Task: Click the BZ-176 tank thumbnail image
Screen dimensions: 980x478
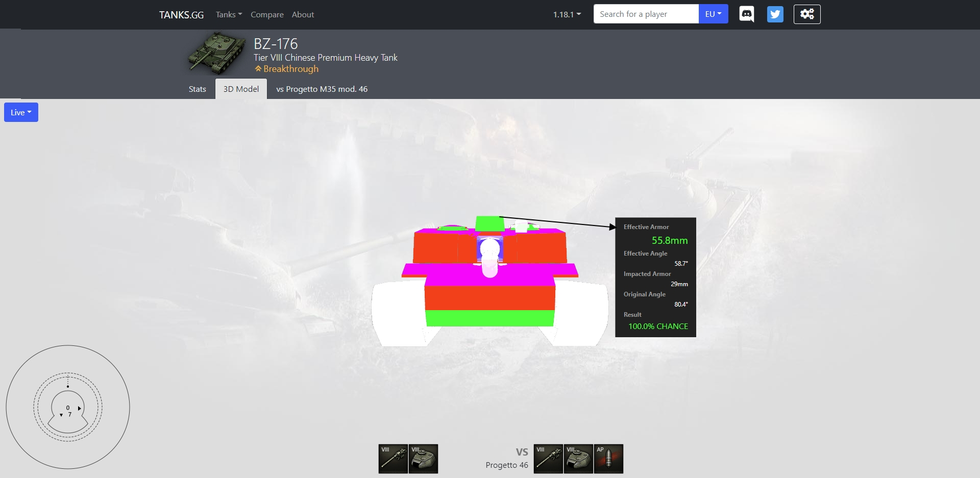Action: click(216, 53)
